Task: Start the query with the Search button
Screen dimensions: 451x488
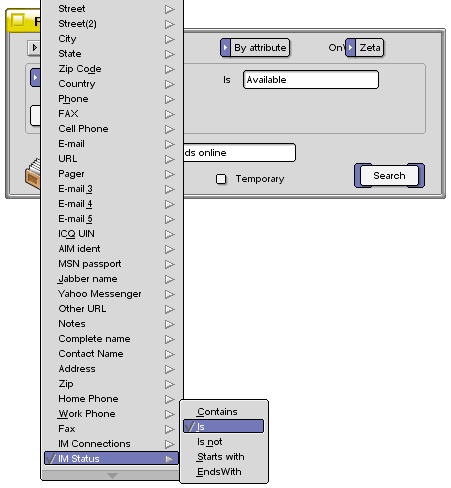Action: tap(389, 176)
